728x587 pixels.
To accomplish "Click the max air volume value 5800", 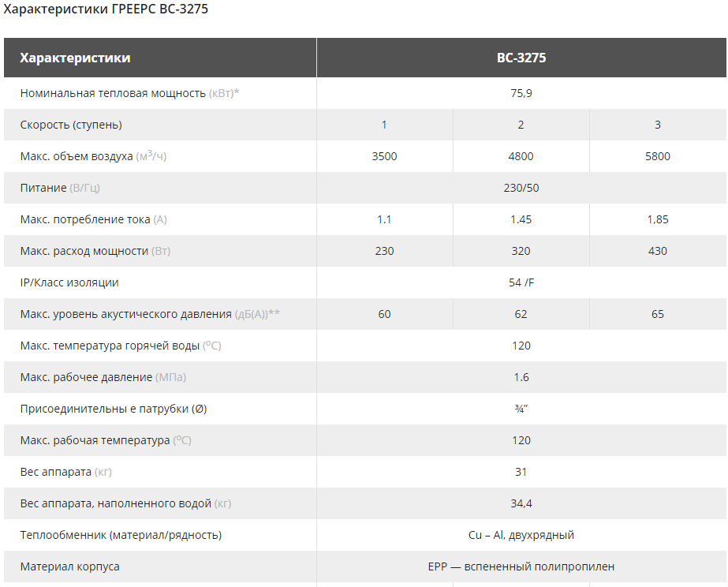I will (x=657, y=156).
